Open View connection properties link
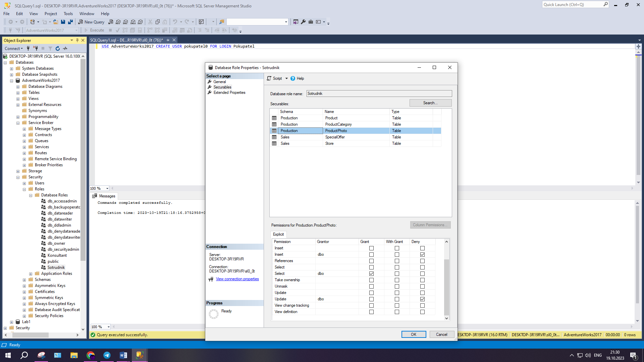Viewport: 644px width, 362px height. click(237, 279)
